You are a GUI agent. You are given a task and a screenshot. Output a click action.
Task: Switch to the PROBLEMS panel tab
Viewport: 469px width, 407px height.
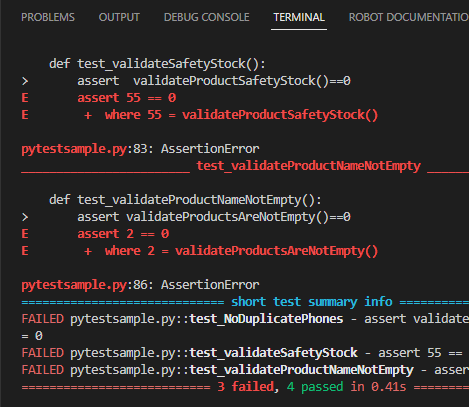pos(48,17)
